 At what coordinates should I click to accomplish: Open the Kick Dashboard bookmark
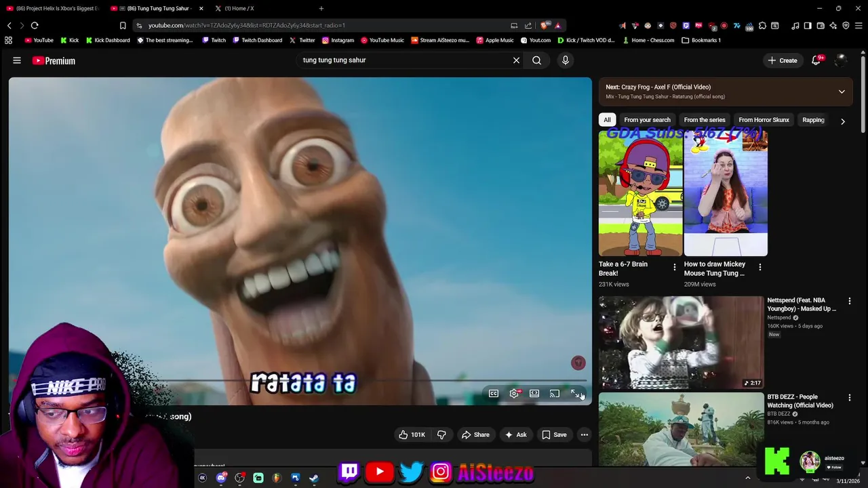pos(108,40)
